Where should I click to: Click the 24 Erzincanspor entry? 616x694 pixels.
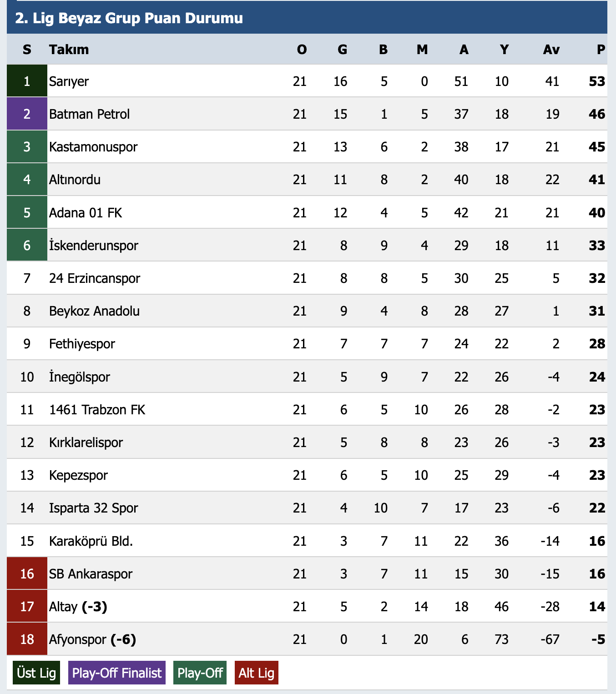click(95, 278)
